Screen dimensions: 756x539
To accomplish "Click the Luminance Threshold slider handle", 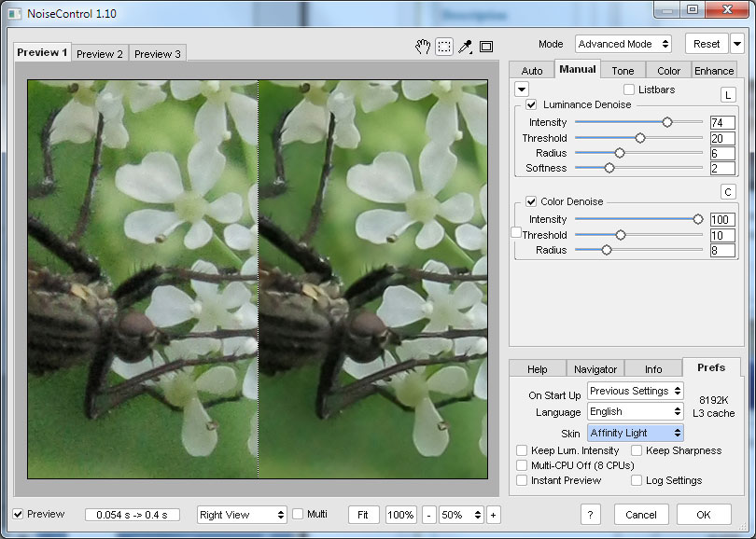I will click(640, 138).
